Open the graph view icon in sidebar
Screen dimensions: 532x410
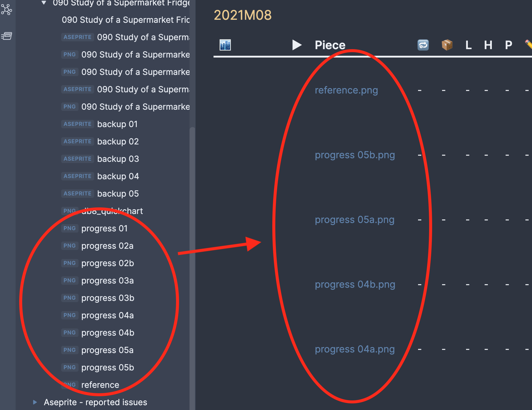tap(6, 10)
